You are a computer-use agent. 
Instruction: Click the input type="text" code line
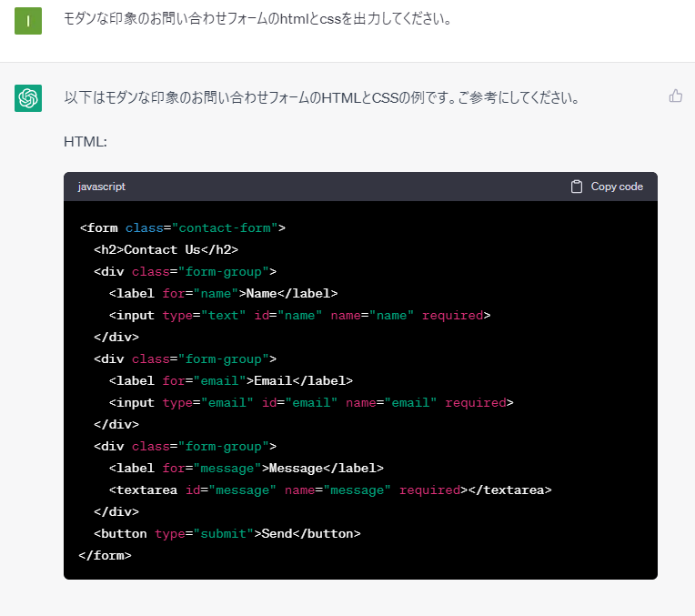299,316
